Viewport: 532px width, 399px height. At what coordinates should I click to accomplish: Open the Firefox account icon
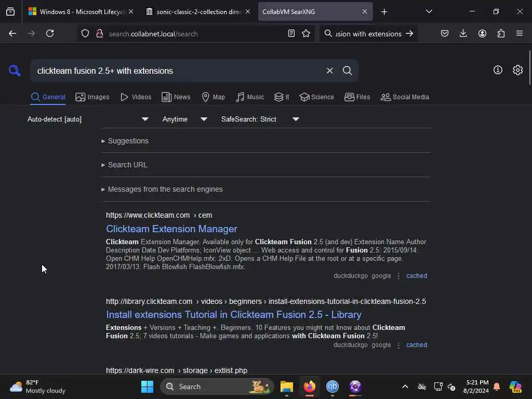(482, 33)
